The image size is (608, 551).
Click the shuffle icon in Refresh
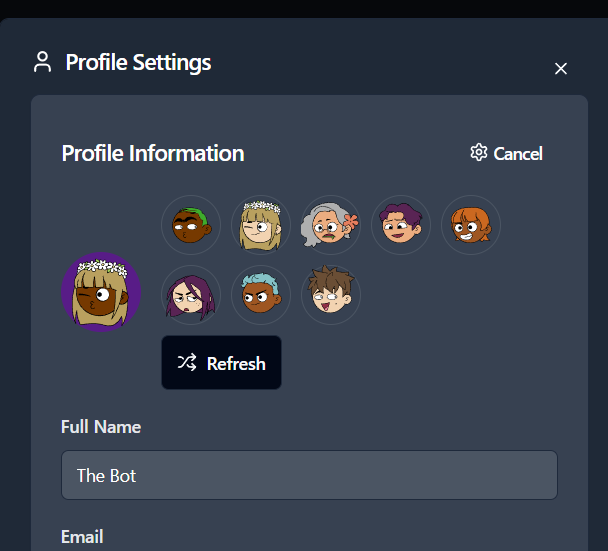(x=187, y=363)
